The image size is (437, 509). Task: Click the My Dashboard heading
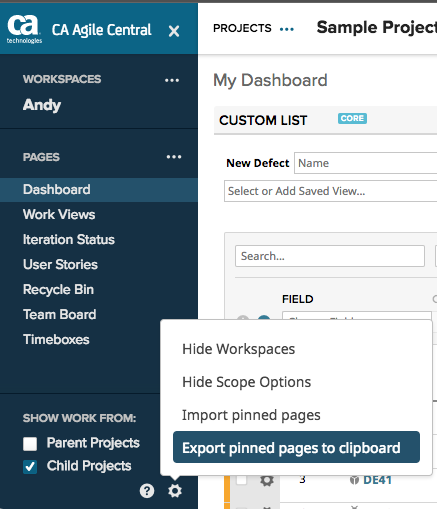pos(270,80)
